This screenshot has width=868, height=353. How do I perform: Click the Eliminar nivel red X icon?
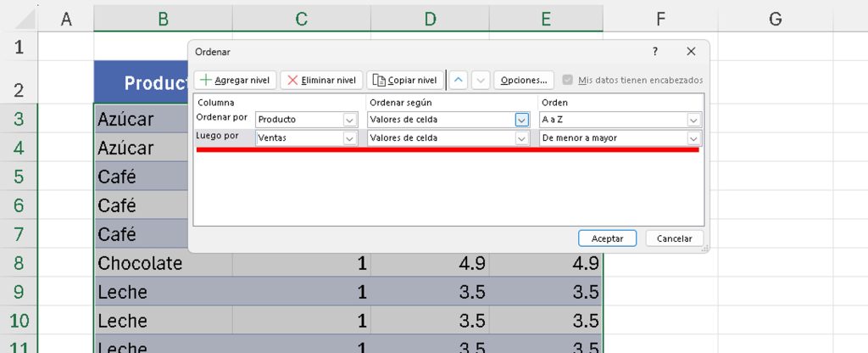click(x=292, y=80)
